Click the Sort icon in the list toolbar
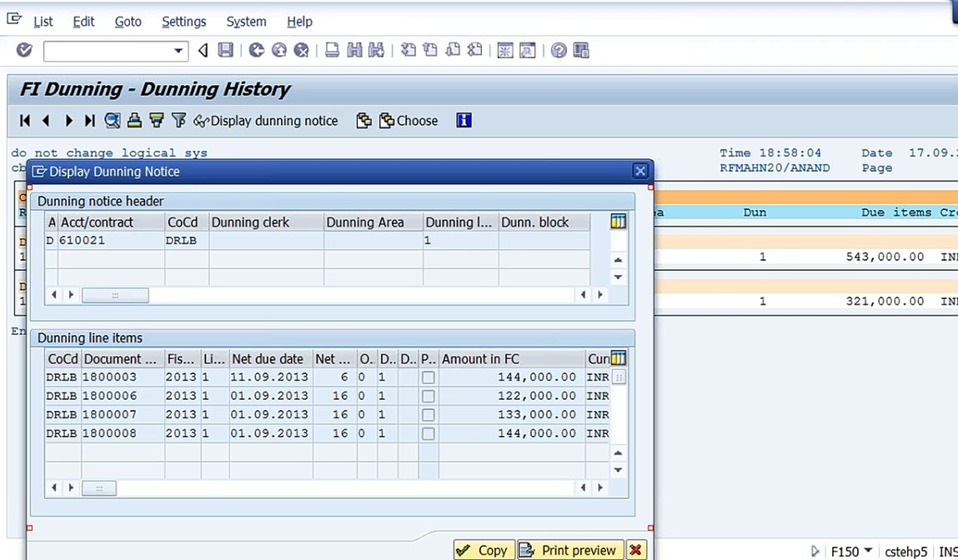 (x=134, y=121)
